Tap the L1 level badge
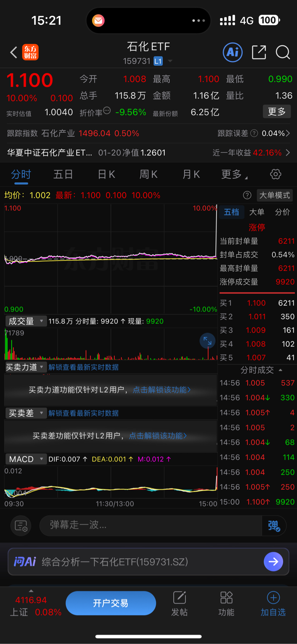The image size is (297, 644). tap(158, 61)
